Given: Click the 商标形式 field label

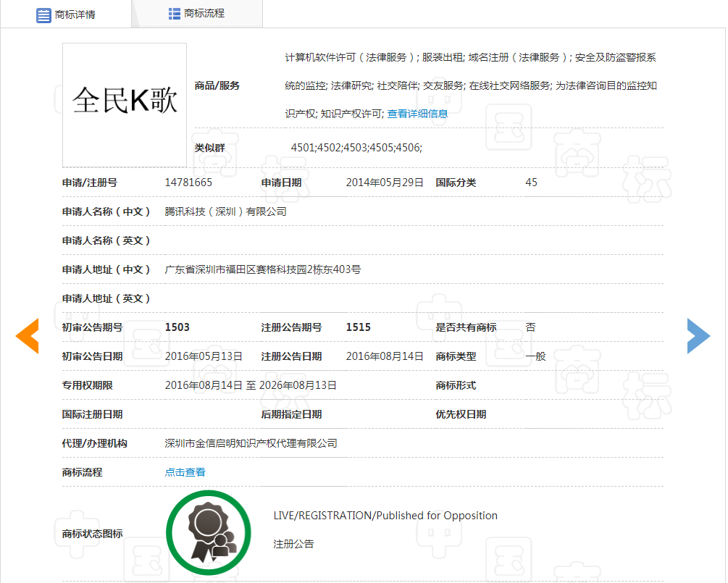Looking at the screenshot, I should click(x=456, y=385).
